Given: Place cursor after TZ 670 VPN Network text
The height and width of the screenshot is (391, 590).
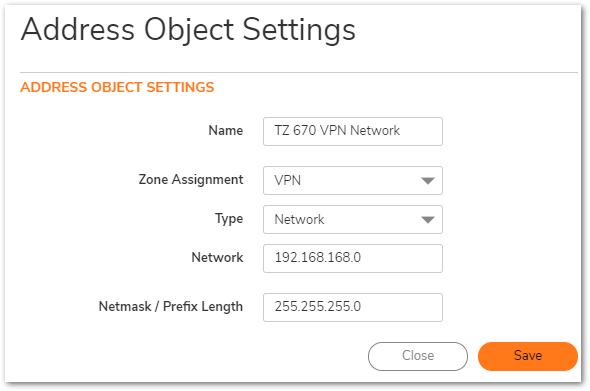Looking at the screenshot, I should 401,131.
